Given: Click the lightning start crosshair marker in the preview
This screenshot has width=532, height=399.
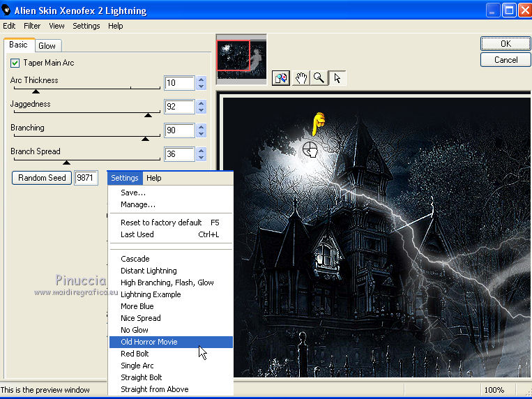Looking at the screenshot, I should tap(310, 149).
